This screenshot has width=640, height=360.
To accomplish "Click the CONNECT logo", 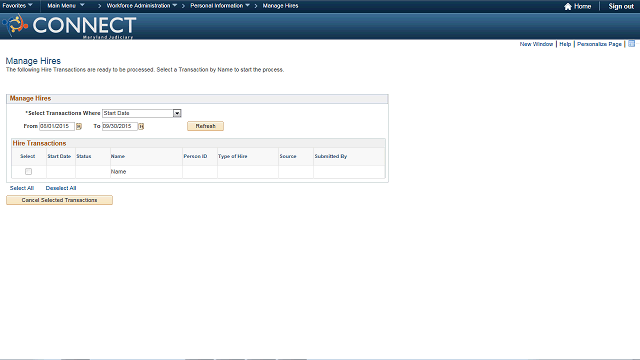I will (x=69, y=27).
